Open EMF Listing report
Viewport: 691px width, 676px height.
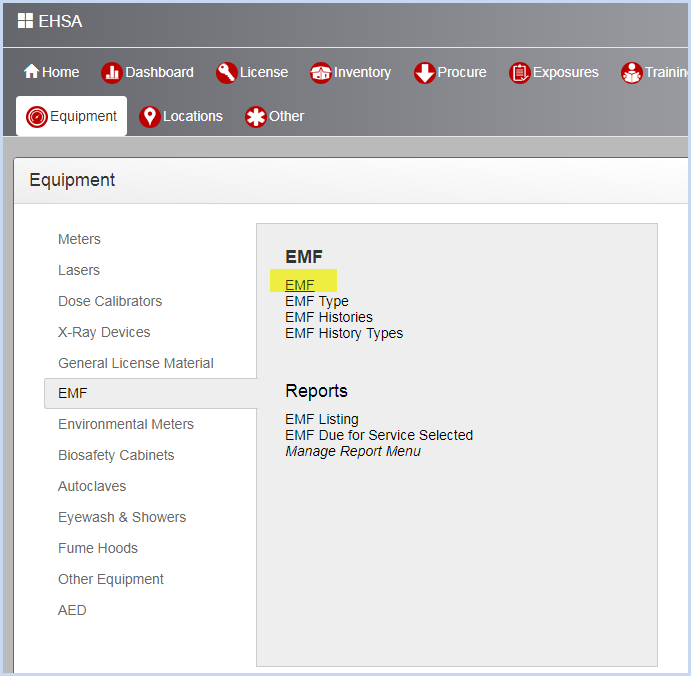321,419
